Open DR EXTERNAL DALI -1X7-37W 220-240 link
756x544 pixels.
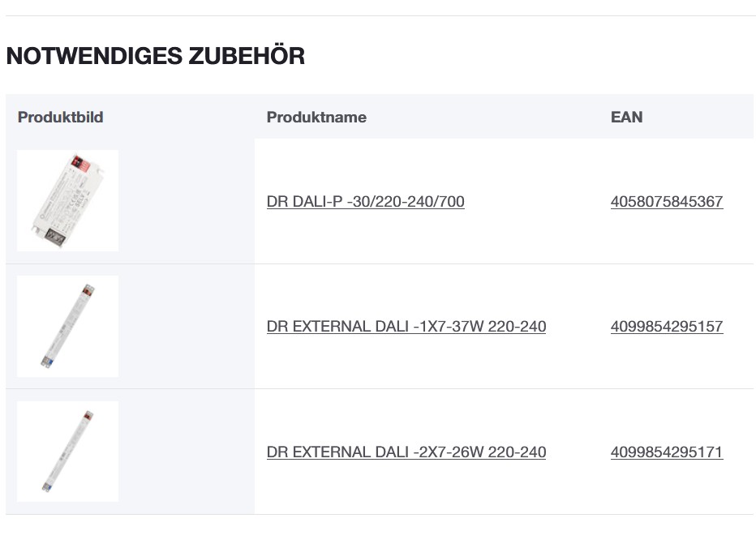coord(406,327)
